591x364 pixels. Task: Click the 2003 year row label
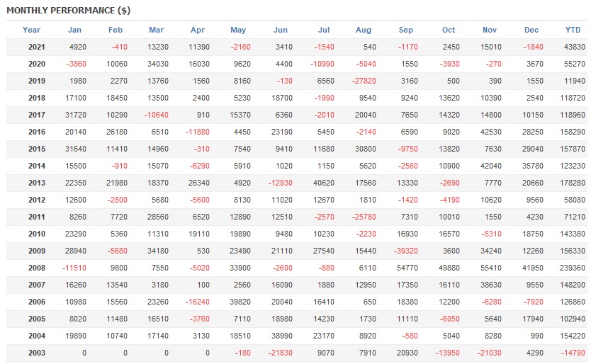click(37, 353)
